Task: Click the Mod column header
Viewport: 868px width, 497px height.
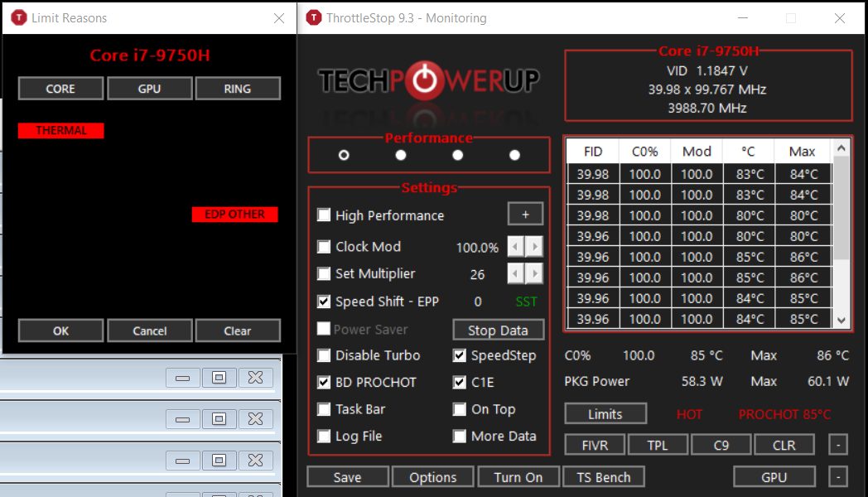Action: tap(697, 152)
